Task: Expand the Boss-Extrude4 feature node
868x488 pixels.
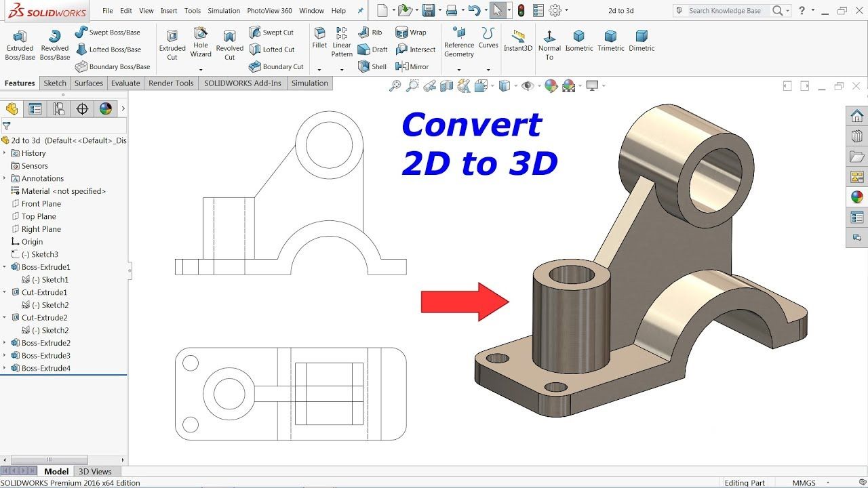Action: point(5,368)
